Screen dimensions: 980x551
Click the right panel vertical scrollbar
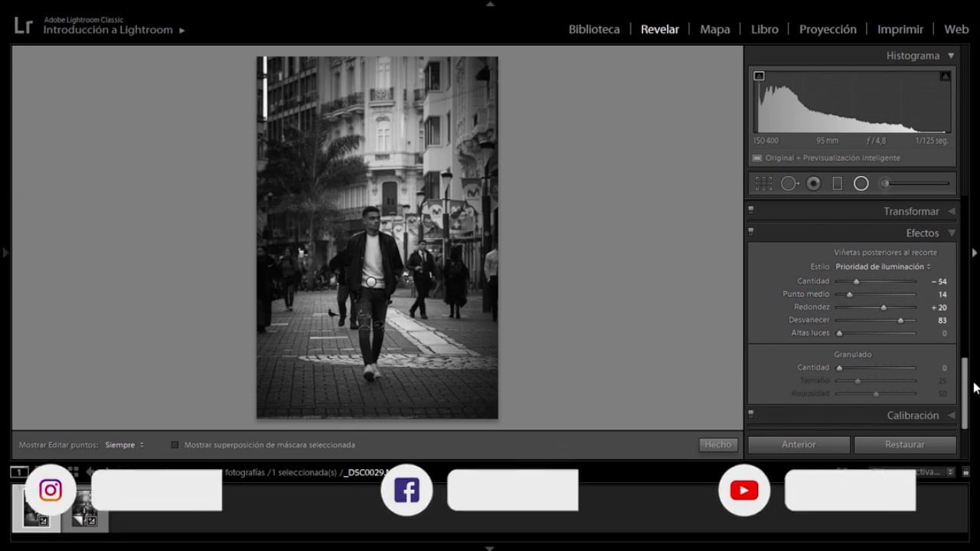point(965,393)
